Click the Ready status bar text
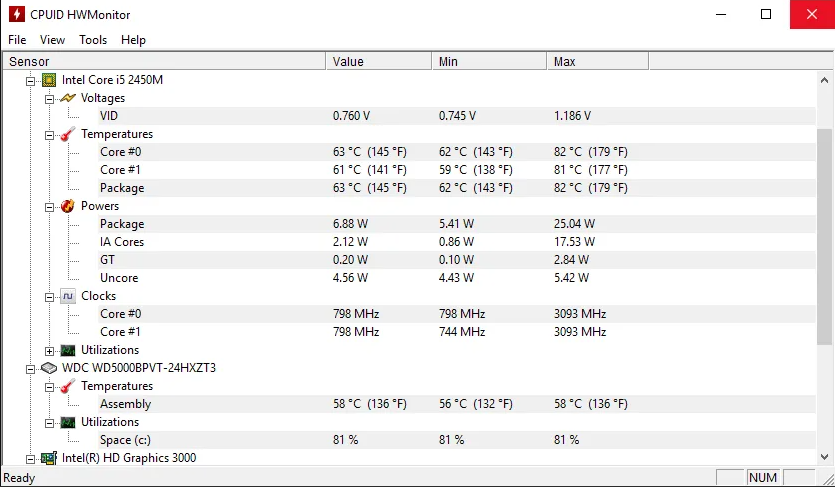The width and height of the screenshot is (835, 487). click(19, 478)
